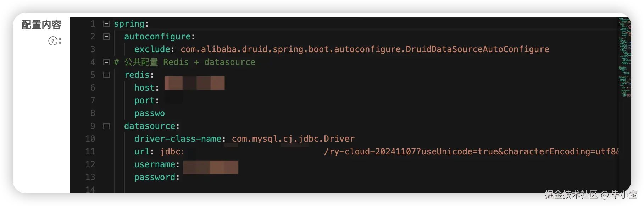The image size is (644, 206).
Task: Click the 'passwo' key on line 8
Action: tap(150, 113)
